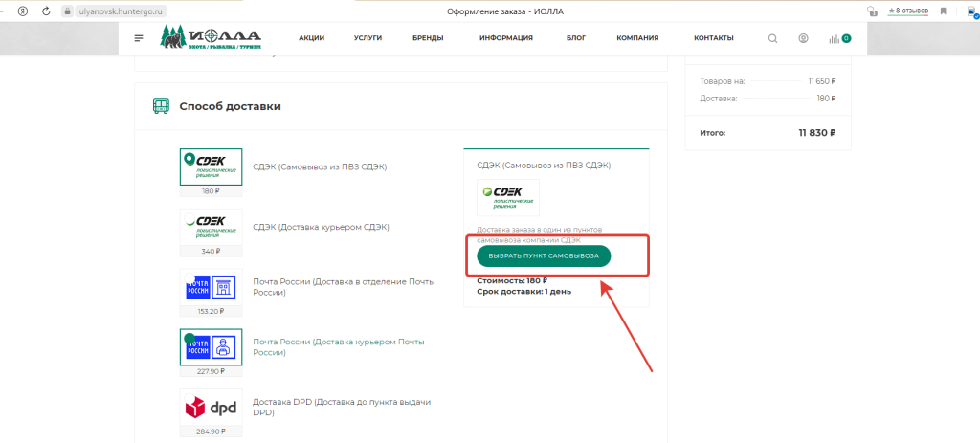Screen dimensions: 980x443
Task: Open site search magnifier icon
Action: click(773, 38)
